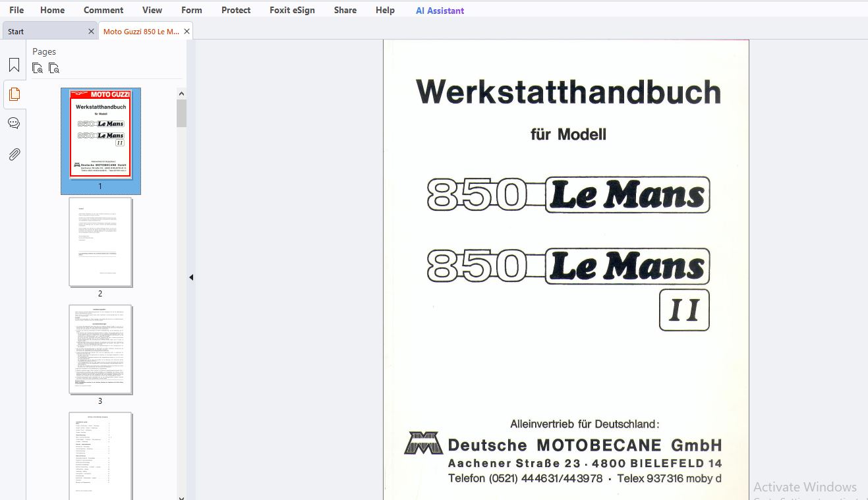Screen dimensions: 868x500
Task: Click 'Alleinvertrieb für Deutschland:' text
Action: 585,424
